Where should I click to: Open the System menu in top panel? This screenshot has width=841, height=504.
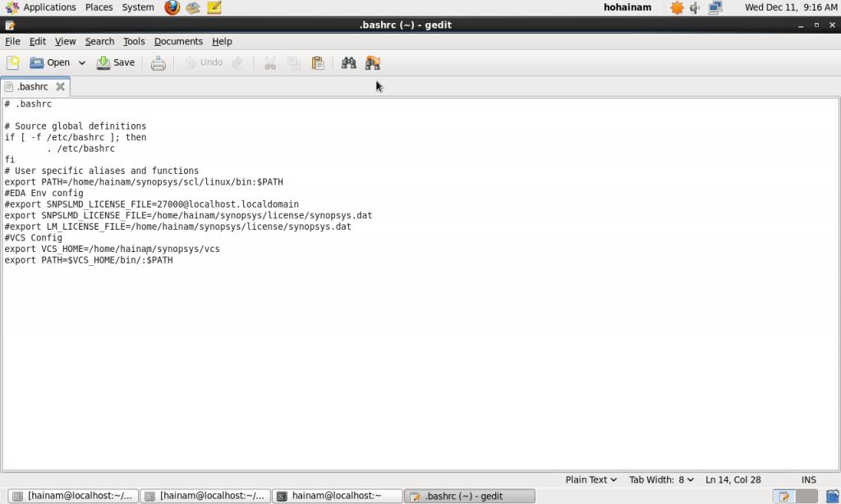click(x=138, y=7)
